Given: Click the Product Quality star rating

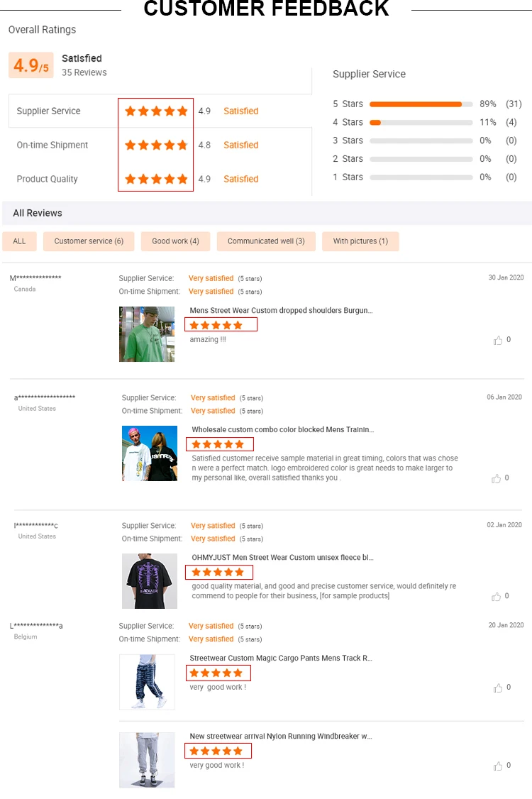Looking at the screenshot, I should (x=156, y=180).
